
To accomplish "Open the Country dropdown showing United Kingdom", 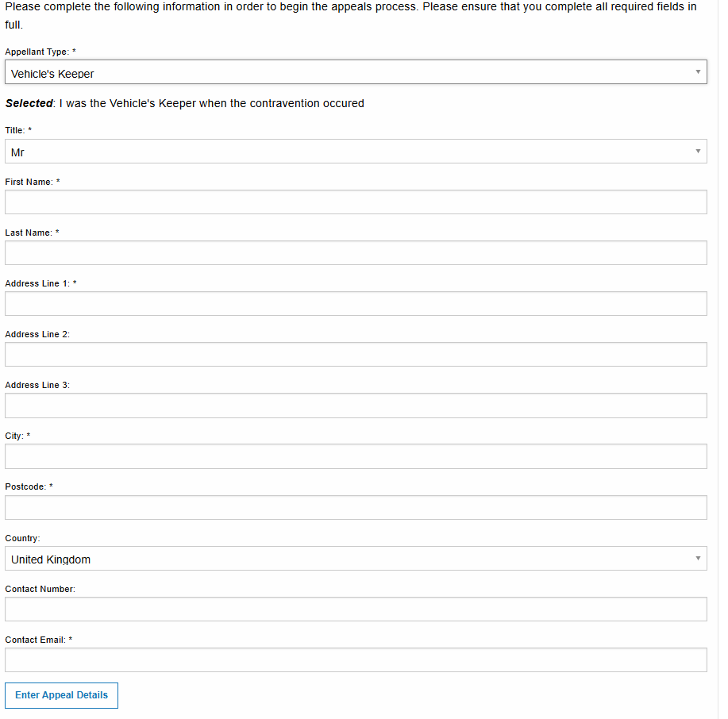I will [x=356, y=559].
